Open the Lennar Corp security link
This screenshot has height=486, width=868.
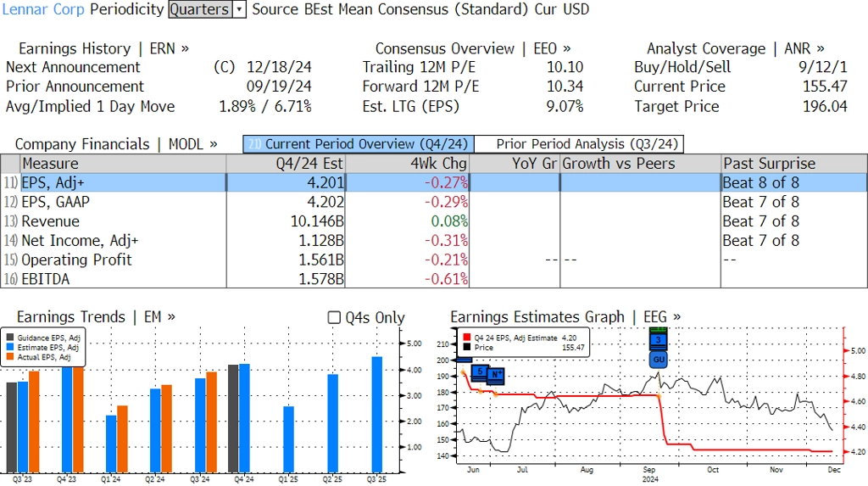[44, 9]
